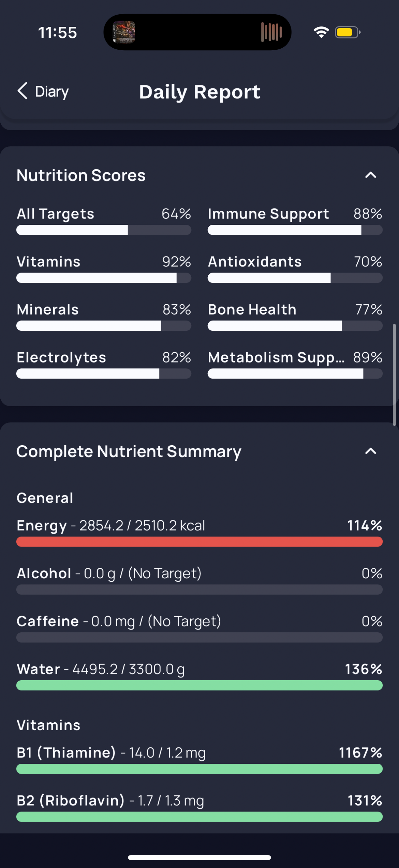The width and height of the screenshot is (399, 868).
Task: Tap the battery status icon
Action: click(347, 32)
